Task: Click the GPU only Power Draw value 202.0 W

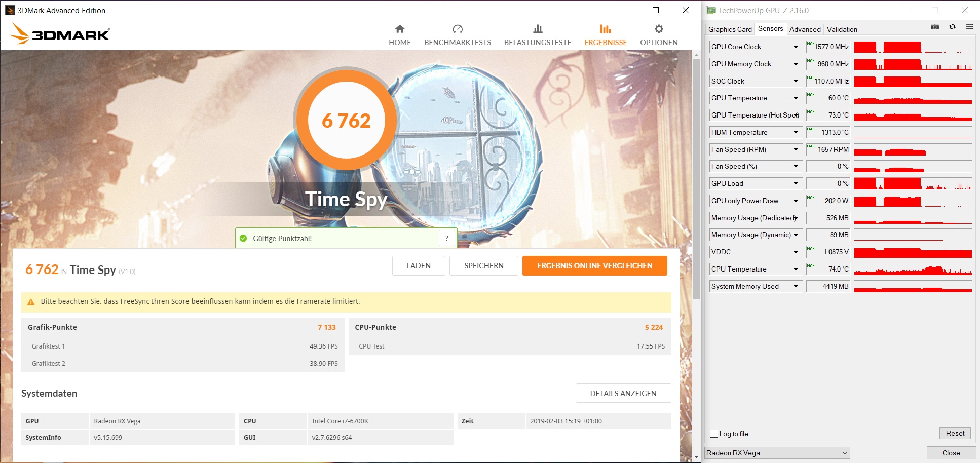Action: [x=836, y=201]
